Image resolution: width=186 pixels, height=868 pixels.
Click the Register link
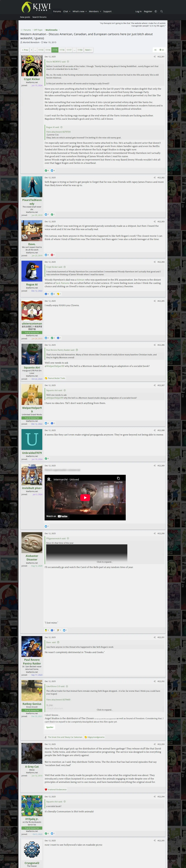pyautogui.click(x=148, y=11)
